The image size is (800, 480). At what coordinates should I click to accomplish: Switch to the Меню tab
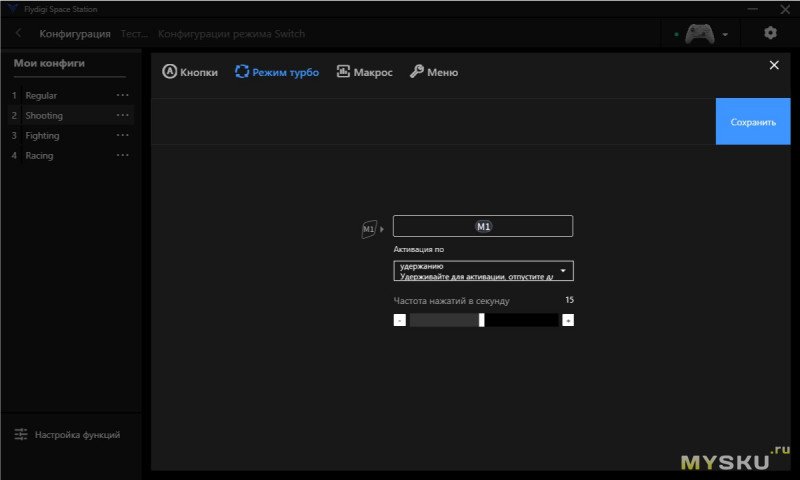(x=434, y=72)
